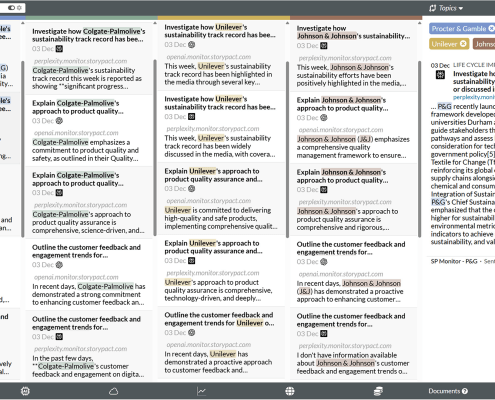Click OpenAI icon on first Johnson & Johnson feedback card
This screenshot has width=495, height=400.
coord(324,262)
